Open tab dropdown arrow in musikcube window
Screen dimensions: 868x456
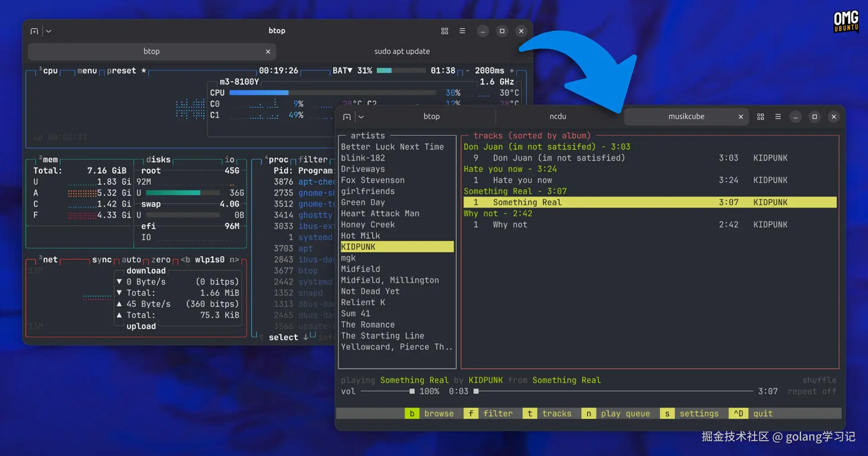[361, 117]
